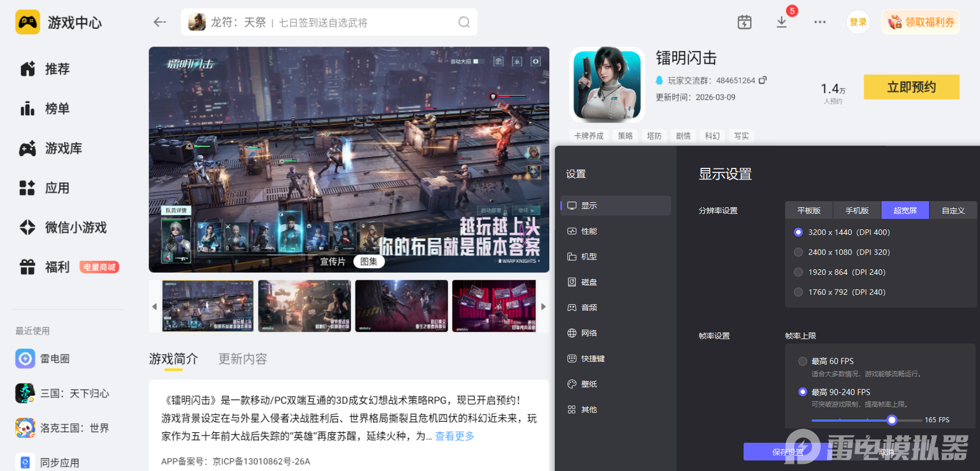The height and width of the screenshot is (471, 980).
Task: Switch to 游戏简介 tab
Action: click(x=173, y=359)
